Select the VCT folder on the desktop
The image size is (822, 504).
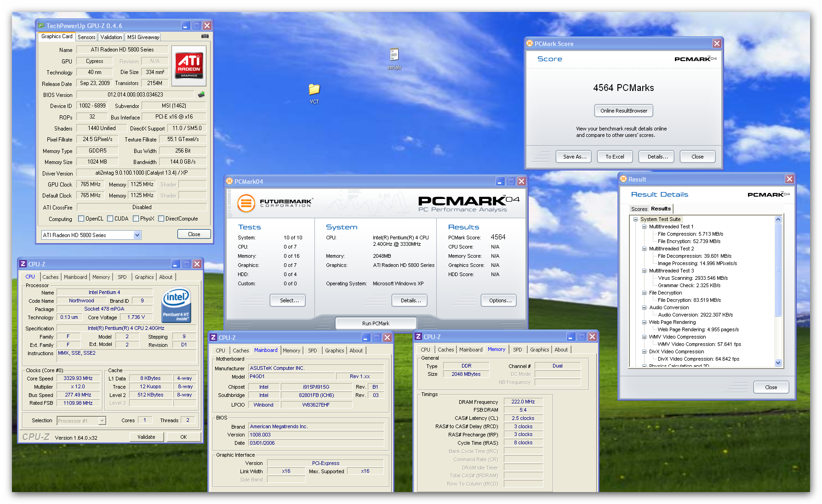[x=314, y=94]
